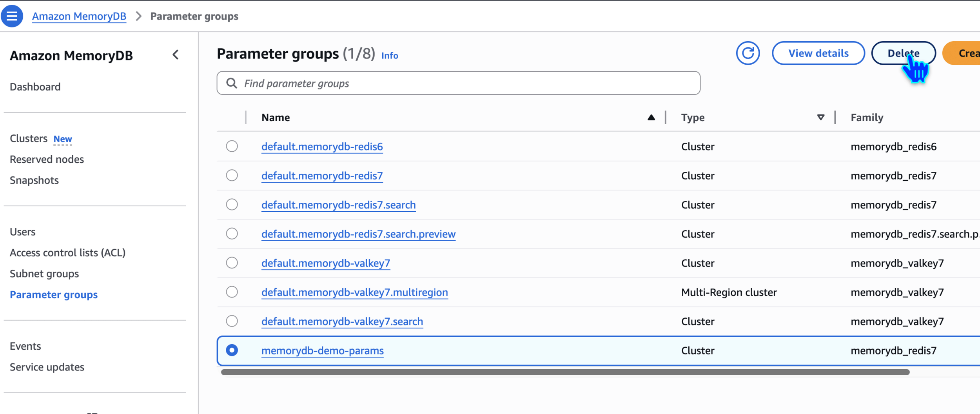Click the View details button
The image size is (980, 414).
point(818,53)
